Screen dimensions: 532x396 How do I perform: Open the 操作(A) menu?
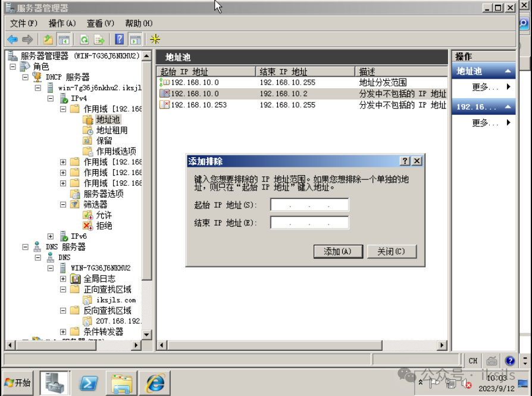(x=62, y=23)
